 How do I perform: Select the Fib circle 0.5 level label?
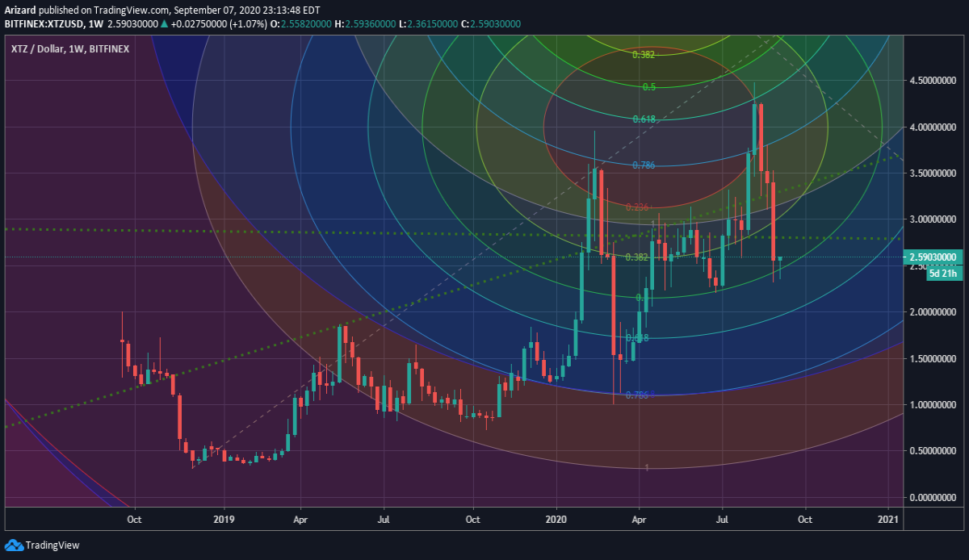(648, 86)
